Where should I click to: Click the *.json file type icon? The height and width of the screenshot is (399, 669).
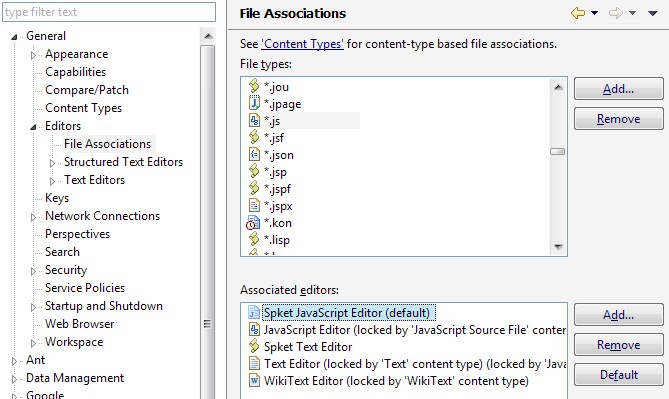[254, 154]
